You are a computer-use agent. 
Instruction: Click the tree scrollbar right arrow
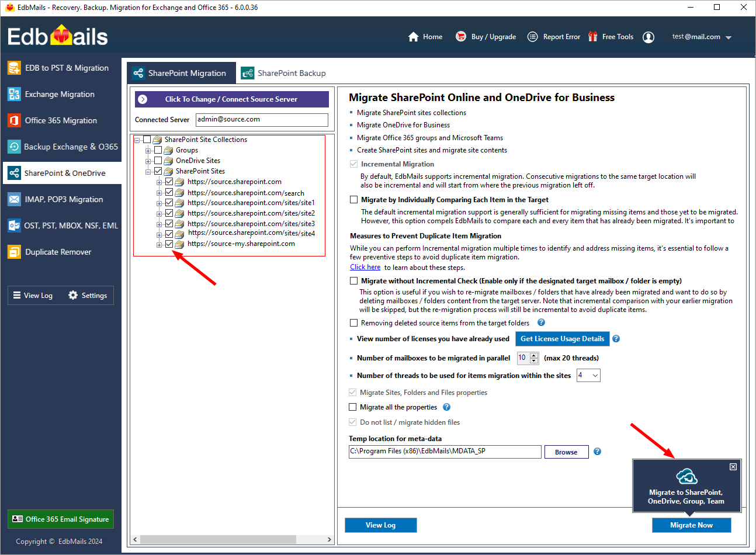[329, 540]
